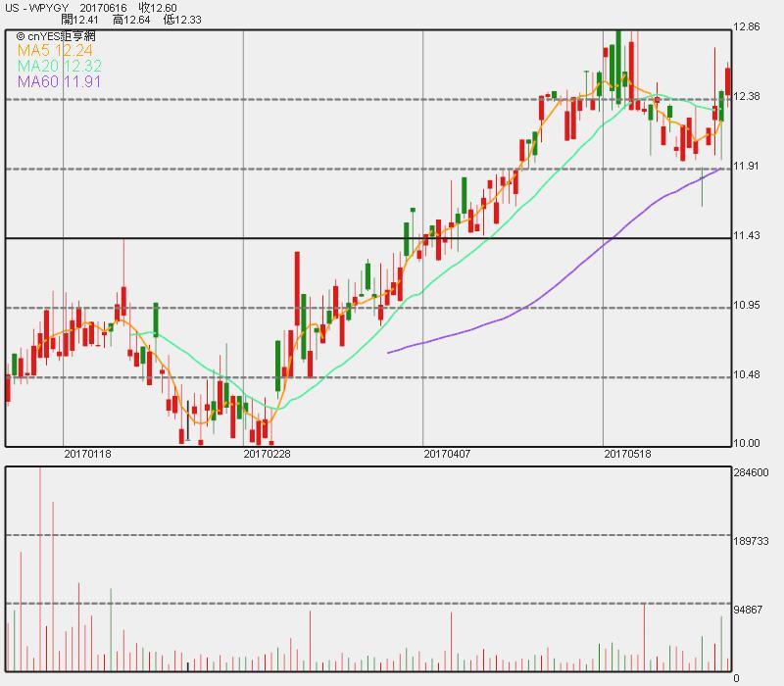Click the low price 低12.33
The height and width of the screenshot is (686, 784).
click(182, 20)
